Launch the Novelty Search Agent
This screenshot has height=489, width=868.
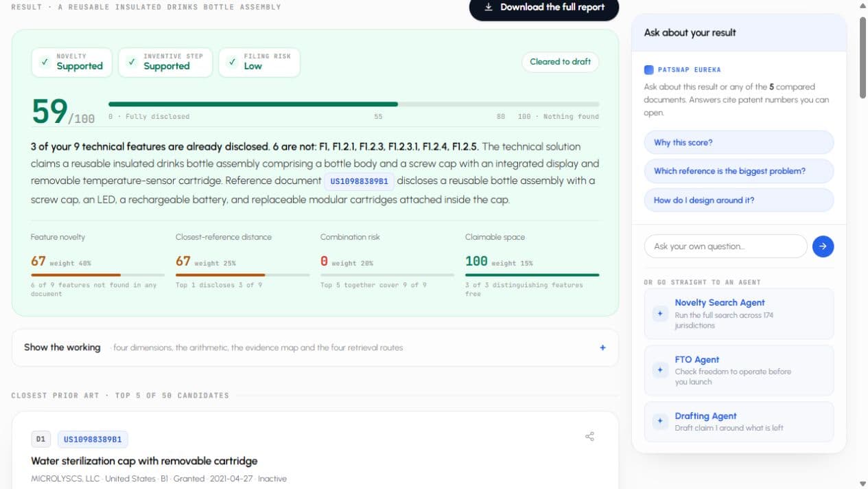tap(739, 314)
